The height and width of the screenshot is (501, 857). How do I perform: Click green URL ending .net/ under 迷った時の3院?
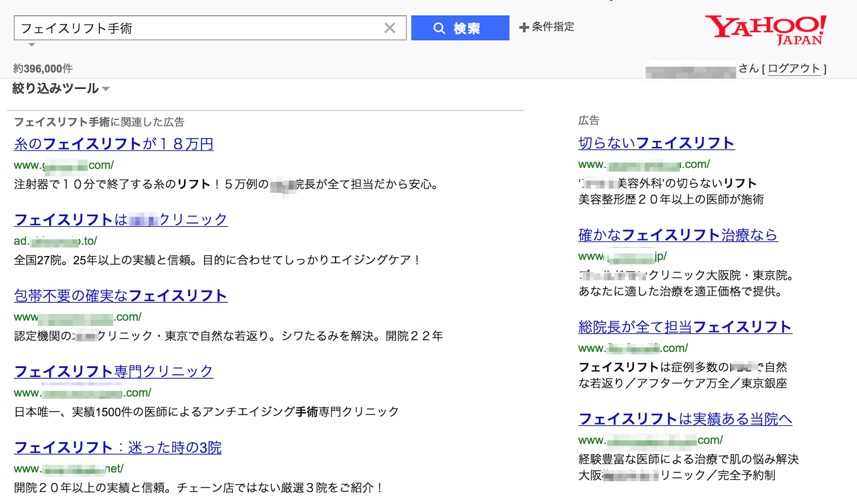(x=69, y=469)
